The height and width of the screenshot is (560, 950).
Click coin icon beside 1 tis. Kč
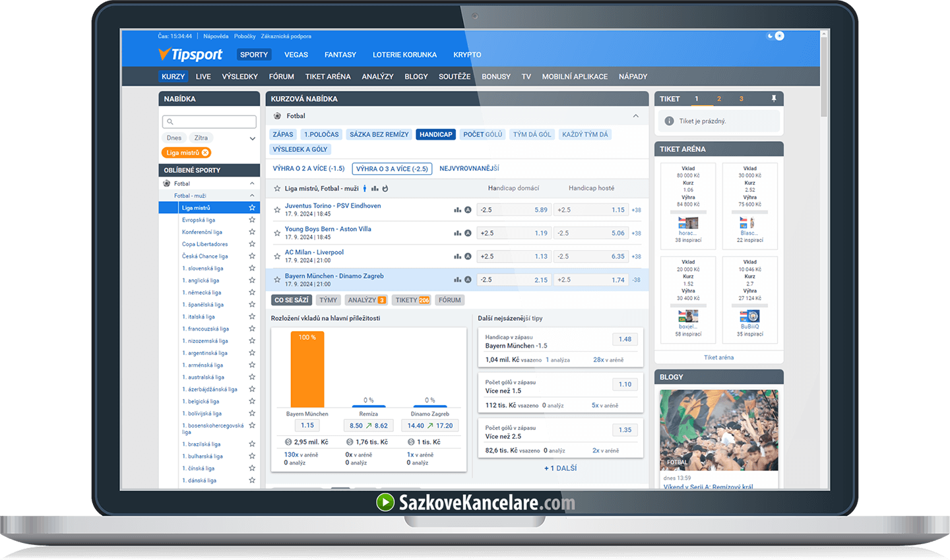(411, 442)
